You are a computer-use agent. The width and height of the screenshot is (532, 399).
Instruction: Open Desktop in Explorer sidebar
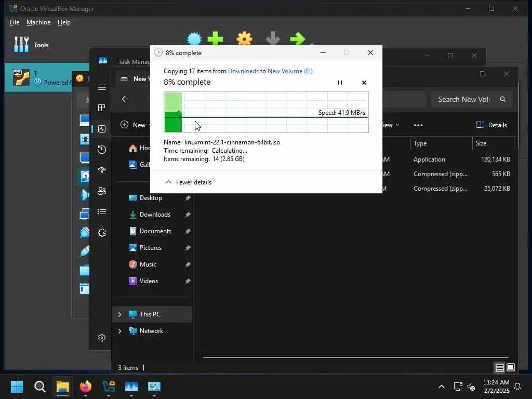pos(151,198)
